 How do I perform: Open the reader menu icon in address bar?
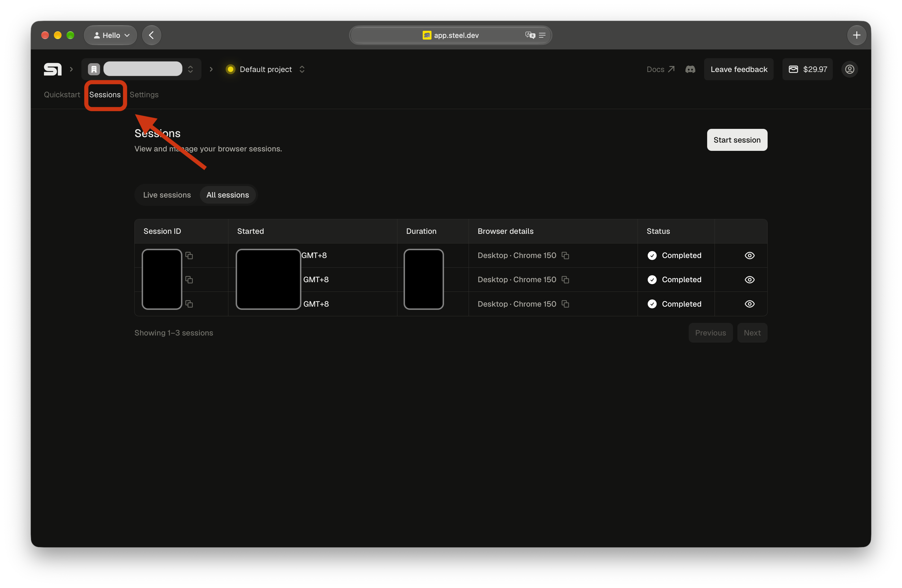coord(542,35)
